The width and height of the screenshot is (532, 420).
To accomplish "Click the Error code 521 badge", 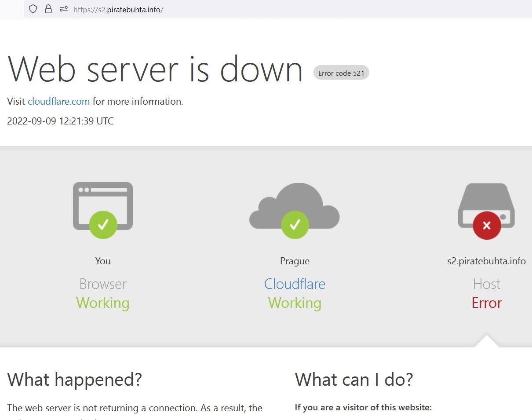I will coord(341,73).
